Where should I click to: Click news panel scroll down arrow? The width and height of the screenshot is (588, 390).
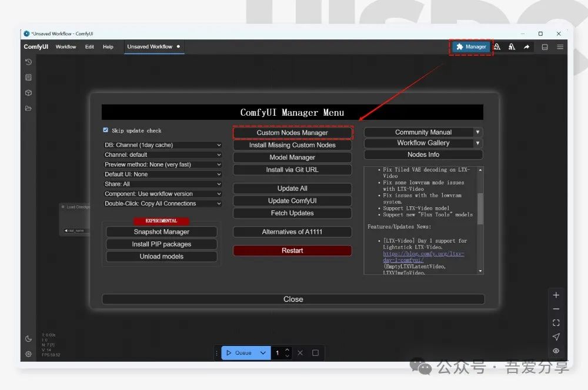click(x=480, y=271)
